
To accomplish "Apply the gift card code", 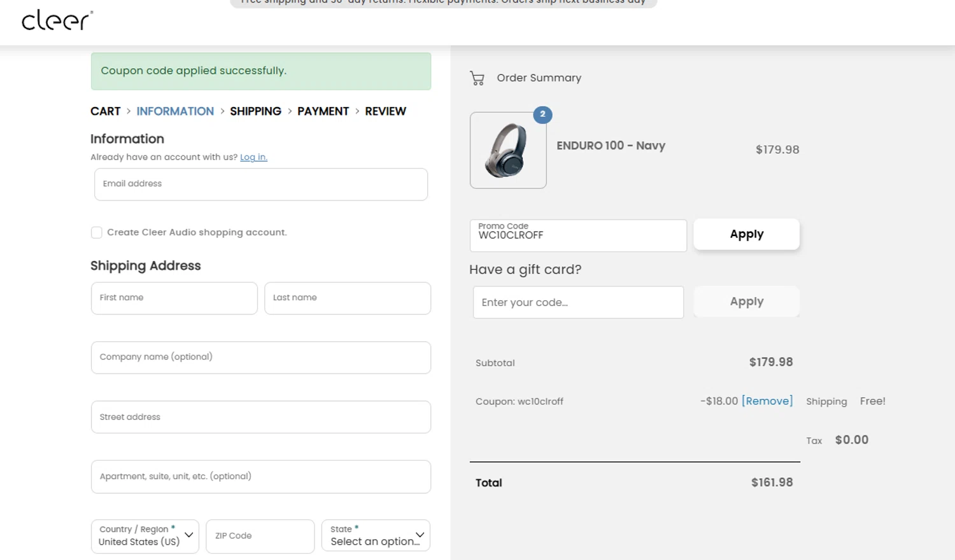I will (x=746, y=302).
